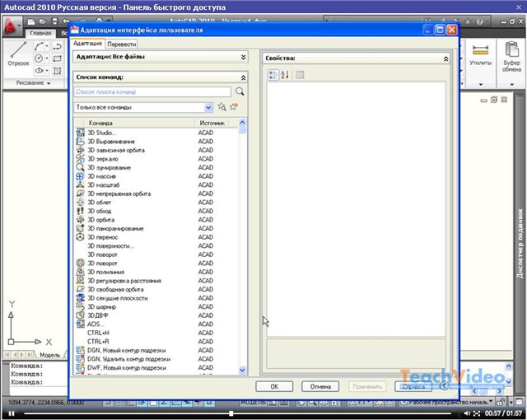Click the command list scroll up arrow
The height and width of the screenshot is (420, 527).
242,123
